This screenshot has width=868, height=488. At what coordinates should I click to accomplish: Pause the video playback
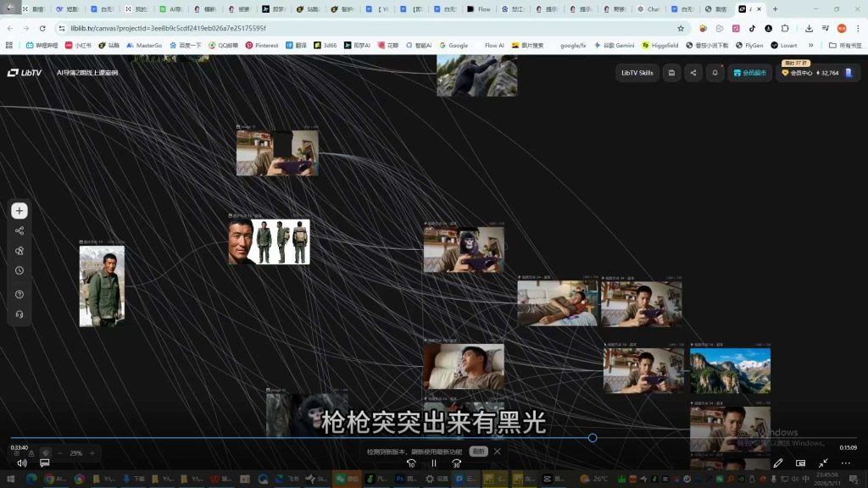tap(434, 463)
